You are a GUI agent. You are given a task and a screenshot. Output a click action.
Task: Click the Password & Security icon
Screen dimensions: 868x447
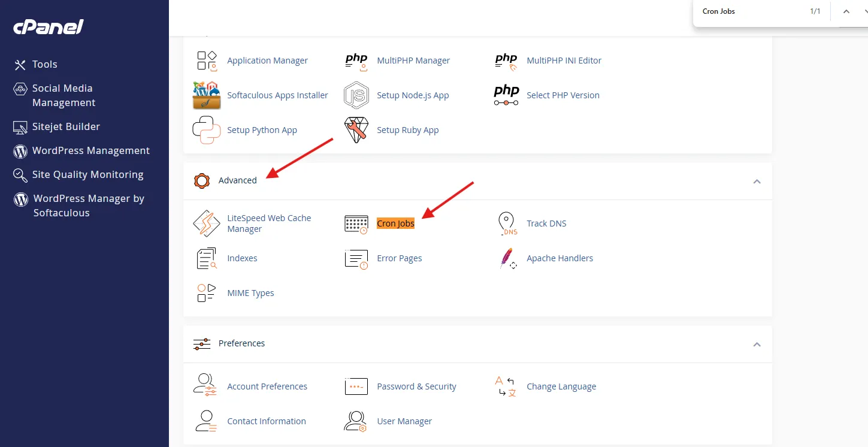coord(356,386)
